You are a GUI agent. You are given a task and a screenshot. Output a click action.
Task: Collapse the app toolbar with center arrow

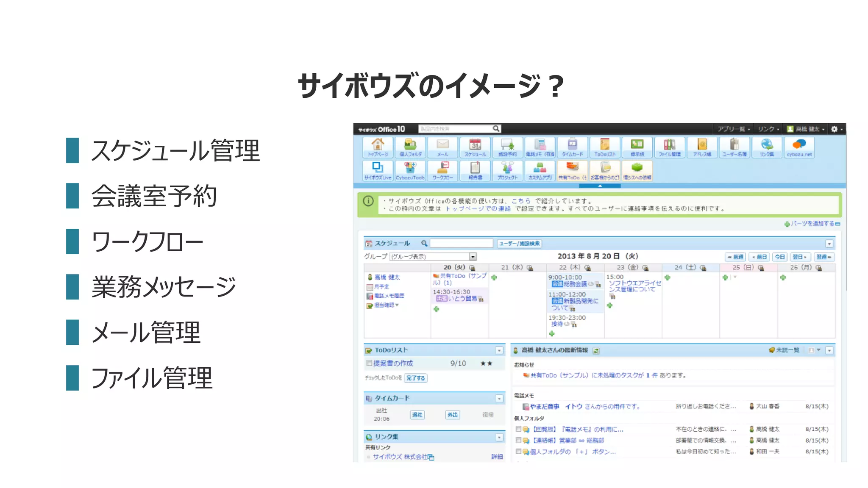[x=600, y=186]
